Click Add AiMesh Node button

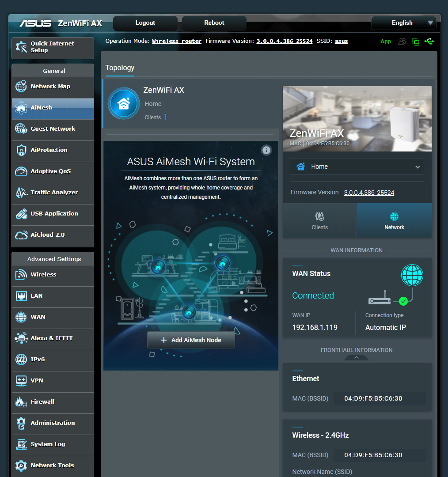coord(191,340)
